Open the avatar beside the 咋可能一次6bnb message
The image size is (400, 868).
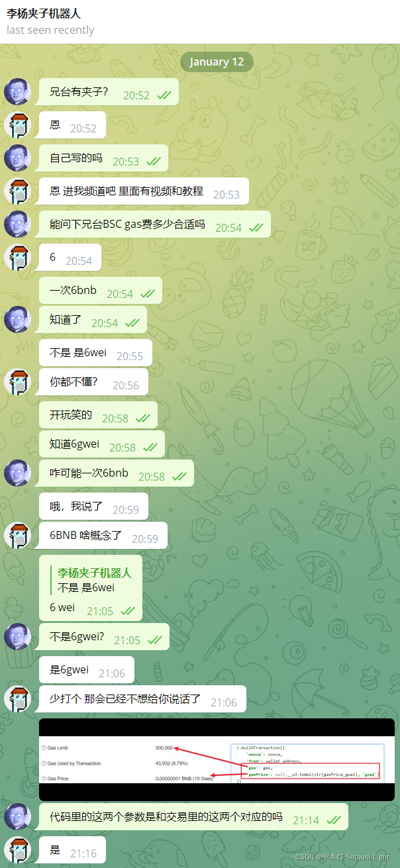[x=18, y=473]
